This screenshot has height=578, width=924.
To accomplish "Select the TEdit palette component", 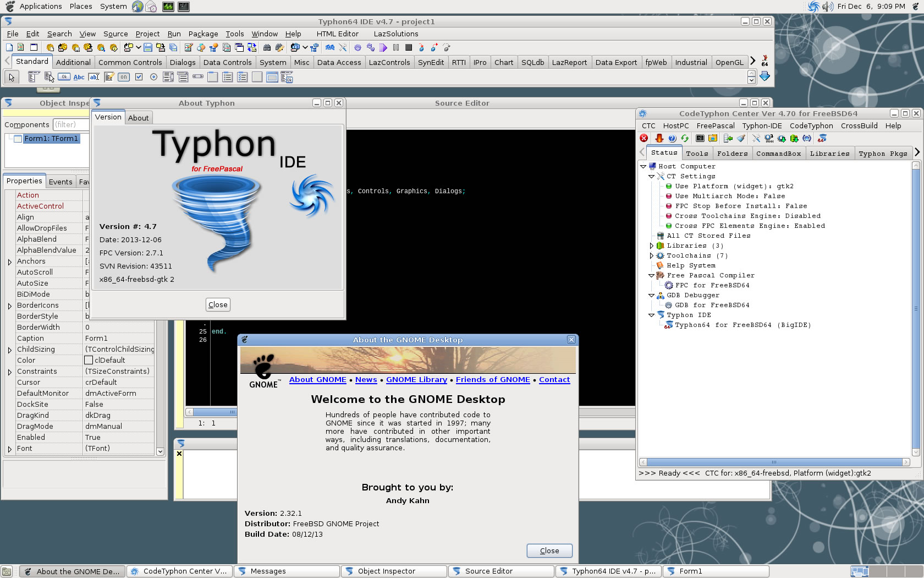I will 94,77.
